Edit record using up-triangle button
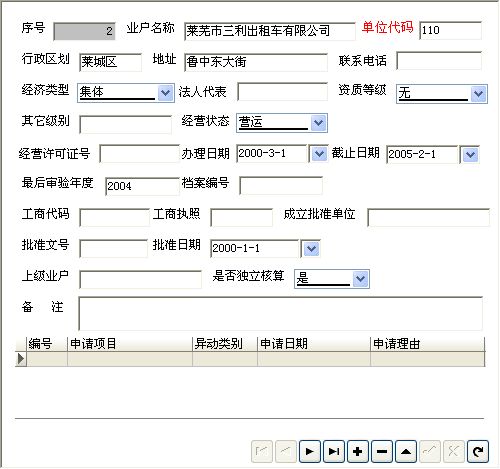 (406, 451)
